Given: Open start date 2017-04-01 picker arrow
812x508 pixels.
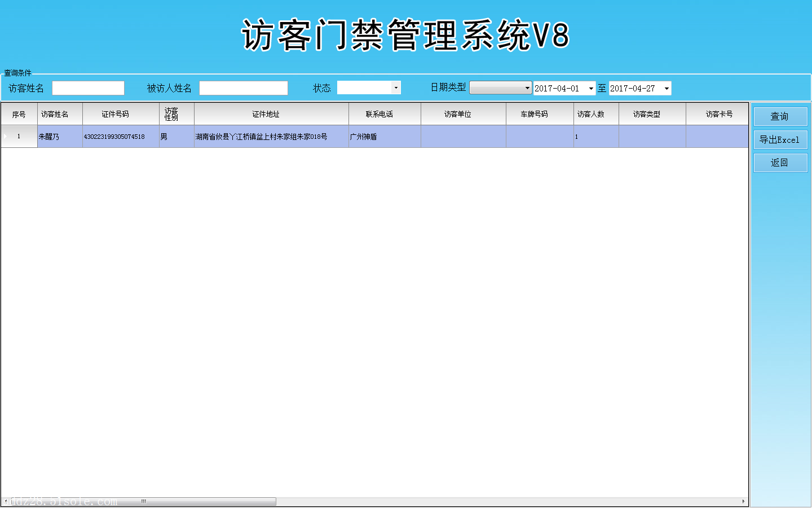Looking at the screenshot, I should click(x=591, y=88).
